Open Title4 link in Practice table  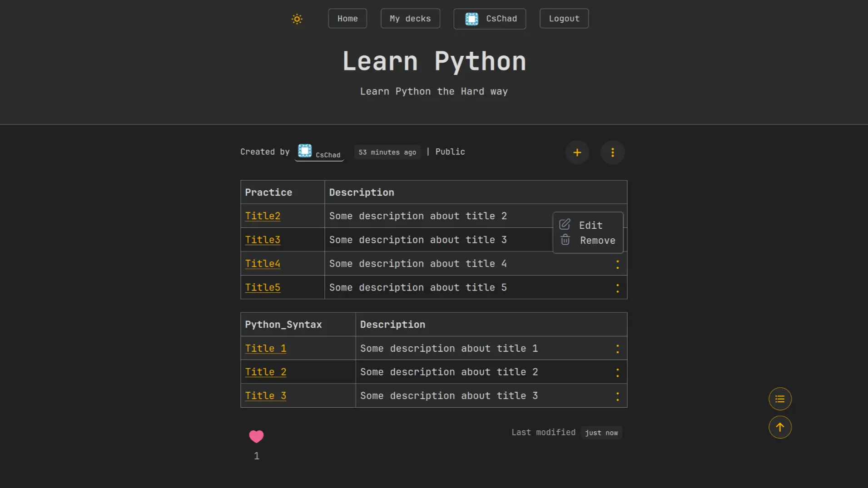point(263,264)
